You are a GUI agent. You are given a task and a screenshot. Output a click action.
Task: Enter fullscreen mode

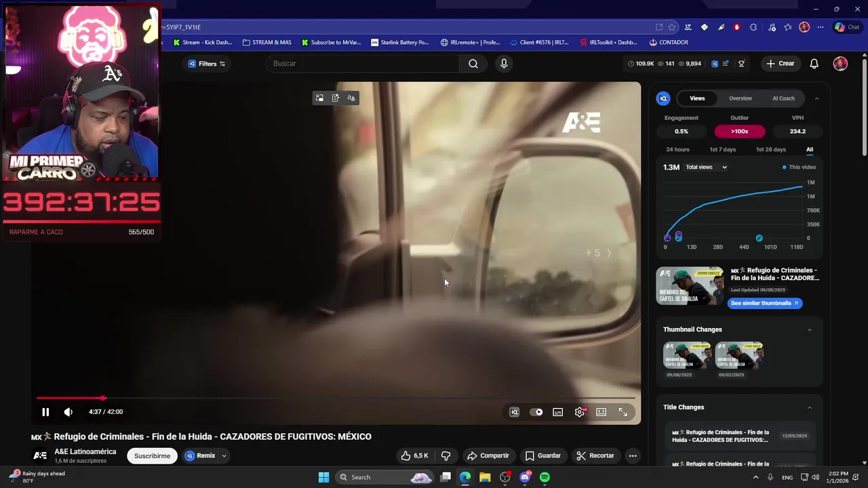[x=623, y=412]
